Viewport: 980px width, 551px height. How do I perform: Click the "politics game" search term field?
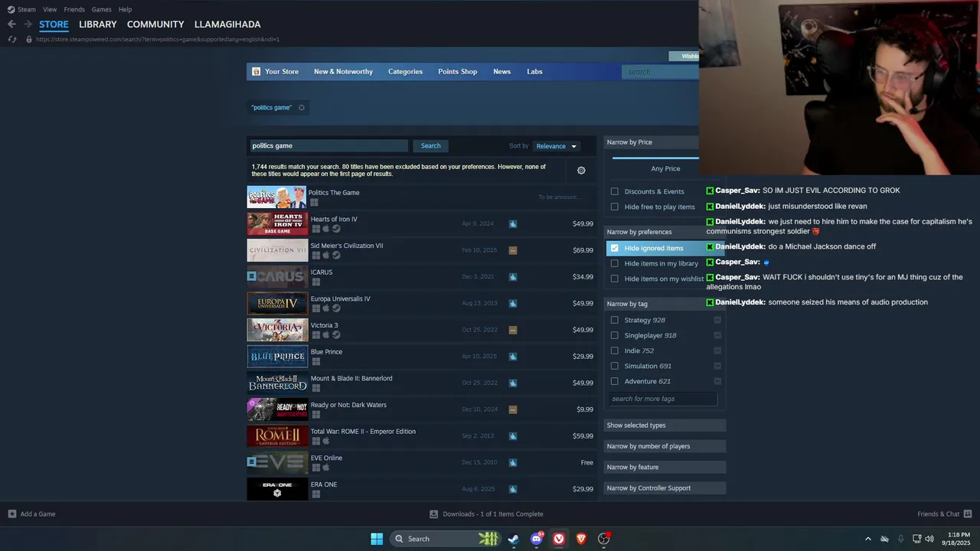click(x=329, y=146)
